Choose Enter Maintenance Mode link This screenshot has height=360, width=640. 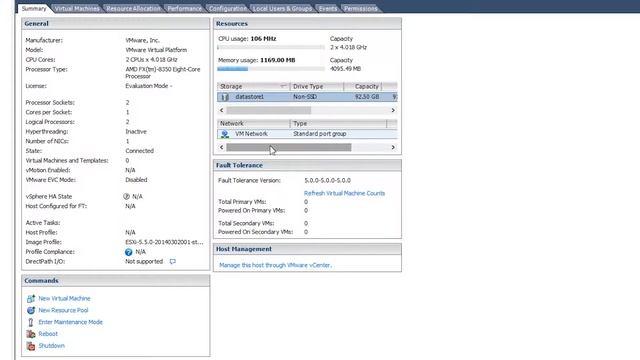71,322
